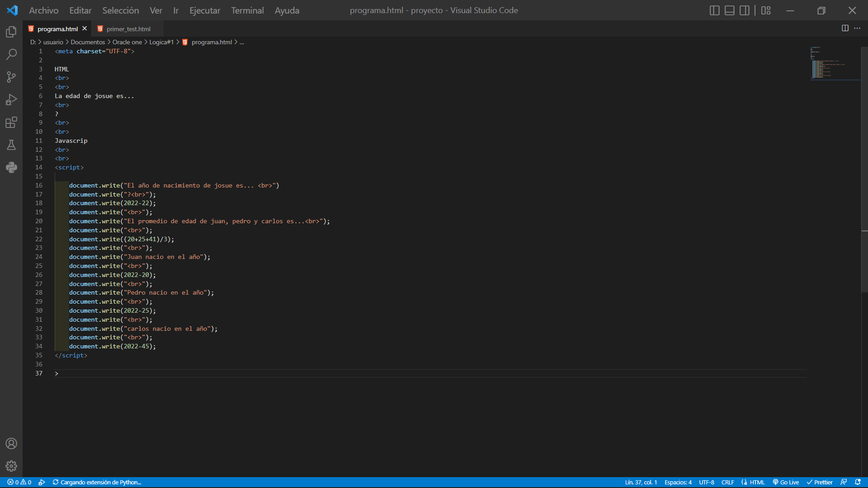Viewport: 868px width, 488px height.
Task: Click the feedback icon in status bar
Action: (x=844, y=482)
